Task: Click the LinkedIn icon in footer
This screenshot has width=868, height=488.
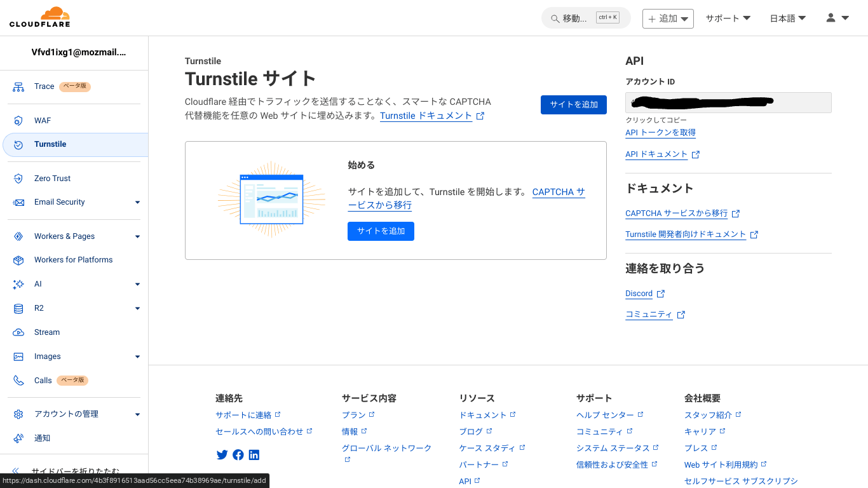Action: pos(254,455)
